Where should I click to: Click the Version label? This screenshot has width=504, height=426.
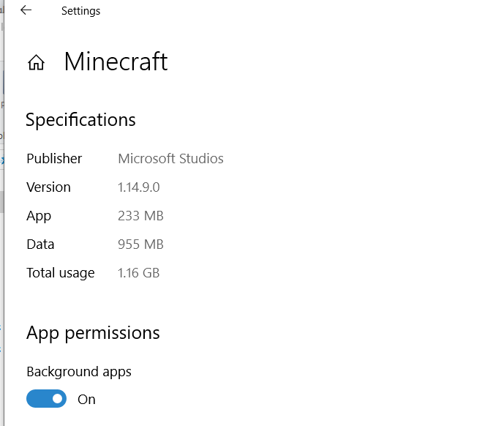pyautogui.click(x=48, y=187)
